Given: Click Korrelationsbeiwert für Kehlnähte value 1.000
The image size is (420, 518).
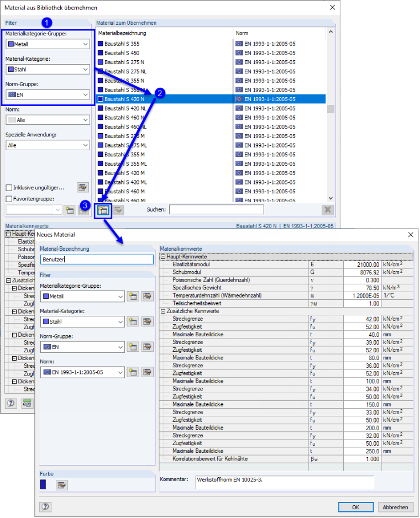Looking at the screenshot, I should coord(362,459).
